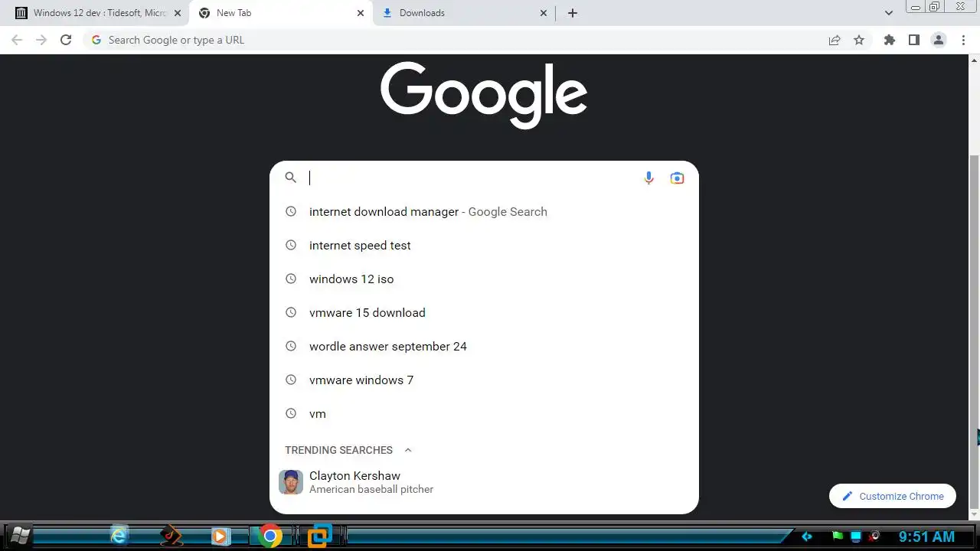Reload the page with the refresh button
This screenshot has width=980, height=551.
click(66, 40)
